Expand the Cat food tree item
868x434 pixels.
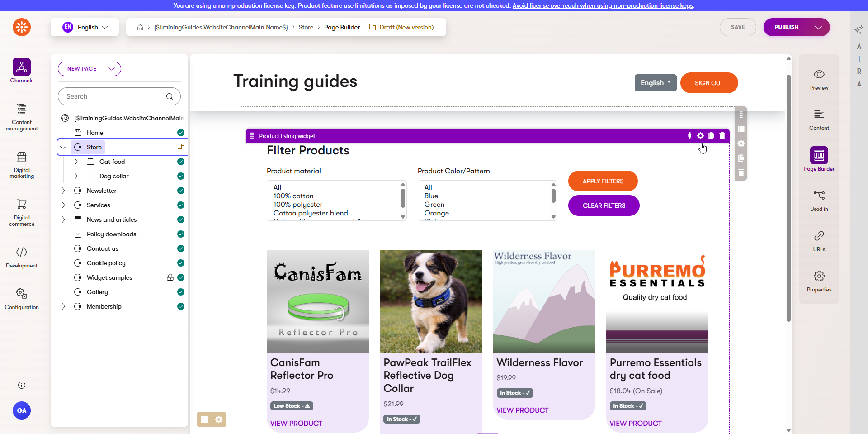[76, 162]
